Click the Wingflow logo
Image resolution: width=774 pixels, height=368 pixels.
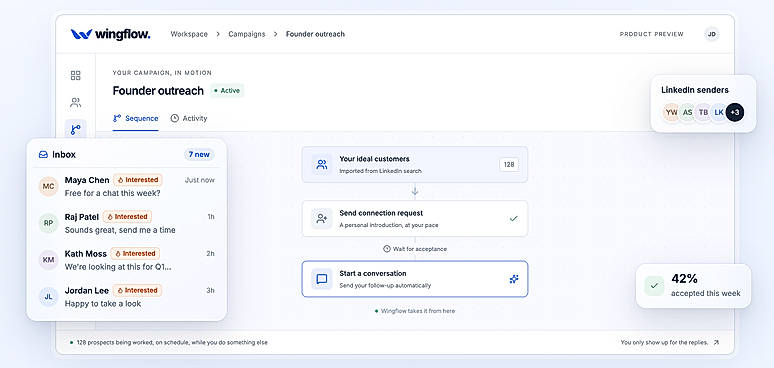(x=111, y=34)
